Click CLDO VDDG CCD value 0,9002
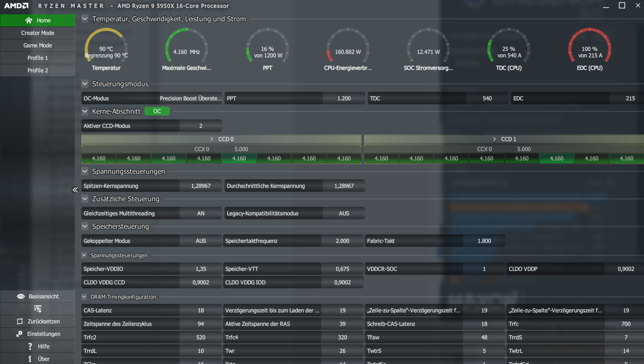The image size is (644, 364). [x=201, y=282]
